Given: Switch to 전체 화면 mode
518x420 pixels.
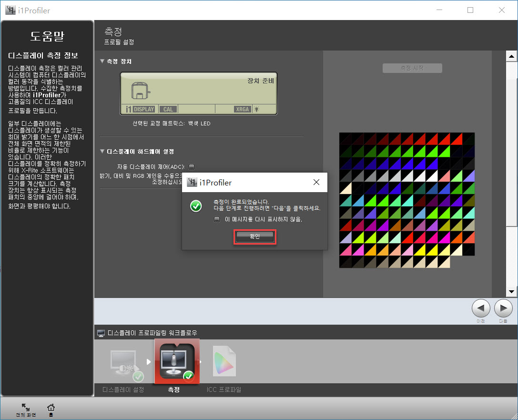Looking at the screenshot, I should tap(25, 410).
